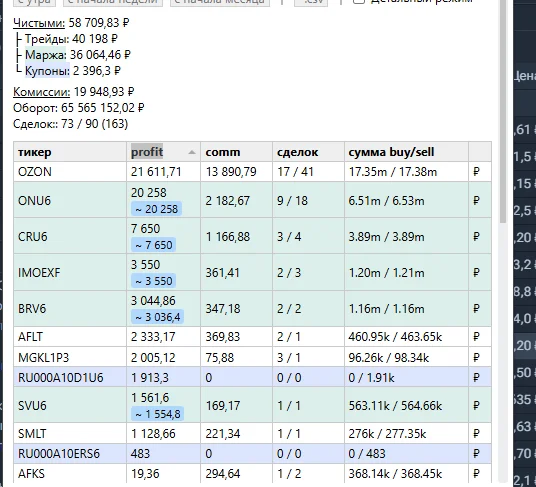
Task: Click the С начала недели button
Action: [113, 2]
